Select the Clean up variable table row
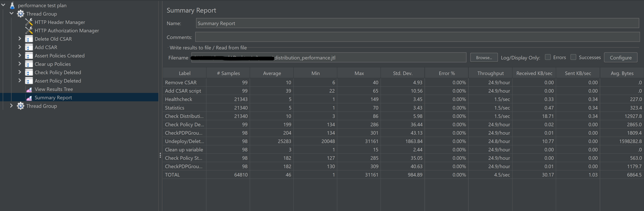 (x=403, y=150)
